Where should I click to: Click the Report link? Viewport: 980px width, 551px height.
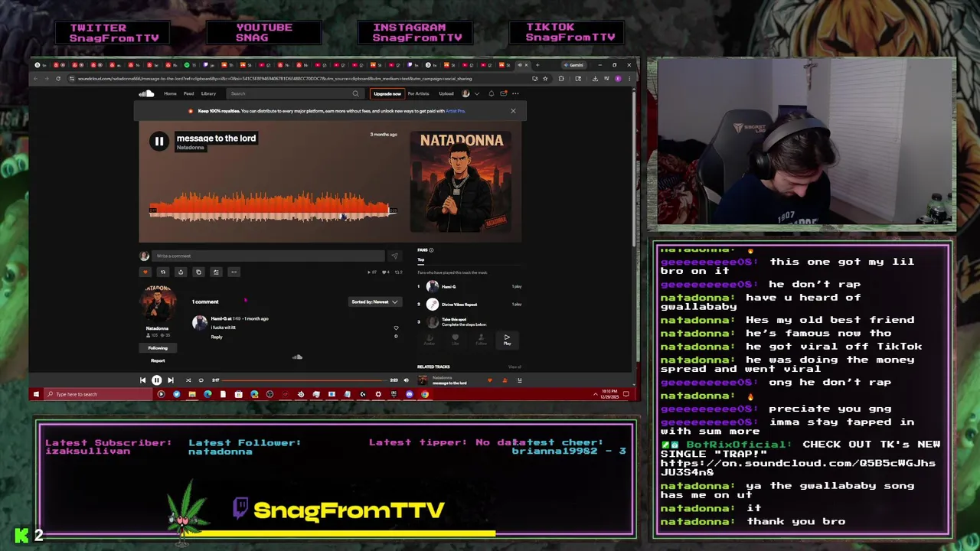pyautogui.click(x=158, y=360)
